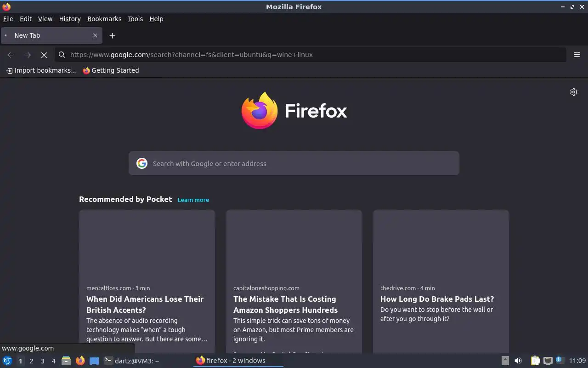Viewport: 588px width, 368px height.
Task: Open the File menu
Action: point(8,19)
